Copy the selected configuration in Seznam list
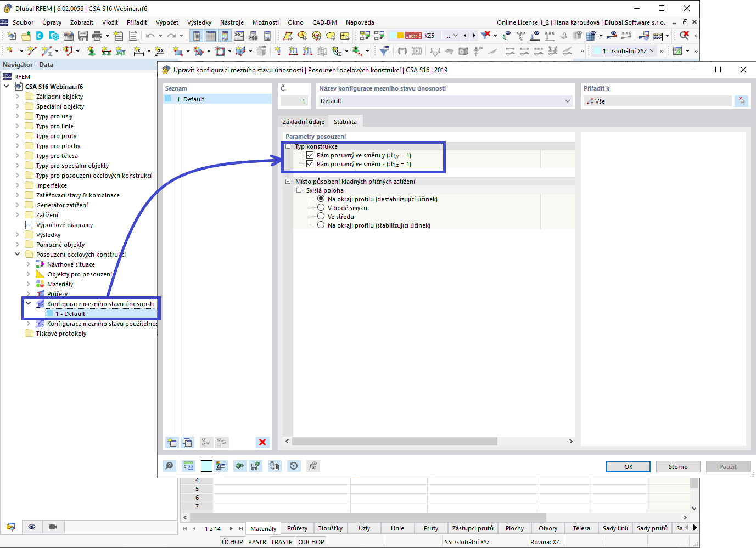Image resolution: width=756 pixels, height=548 pixels. click(x=187, y=442)
